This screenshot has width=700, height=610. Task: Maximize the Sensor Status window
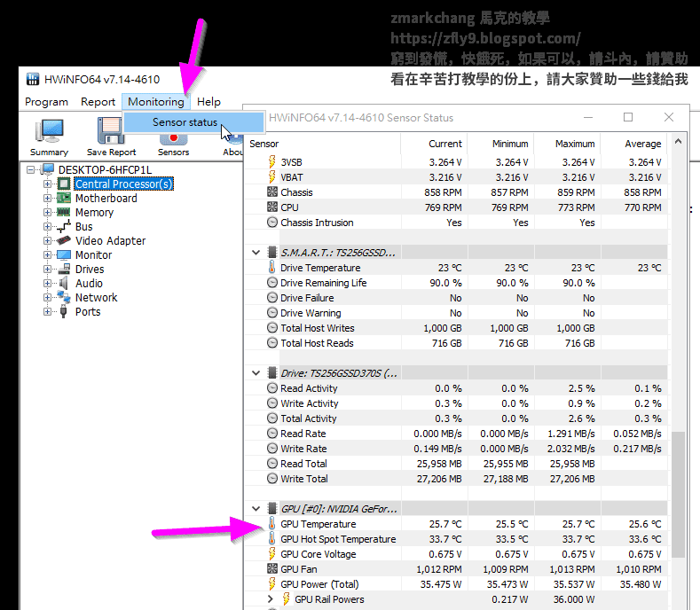coord(628,117)
